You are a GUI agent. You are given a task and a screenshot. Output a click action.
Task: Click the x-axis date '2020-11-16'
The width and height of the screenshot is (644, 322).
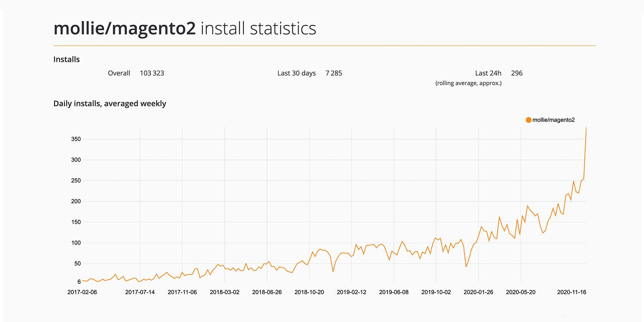(x=572, y=292)
